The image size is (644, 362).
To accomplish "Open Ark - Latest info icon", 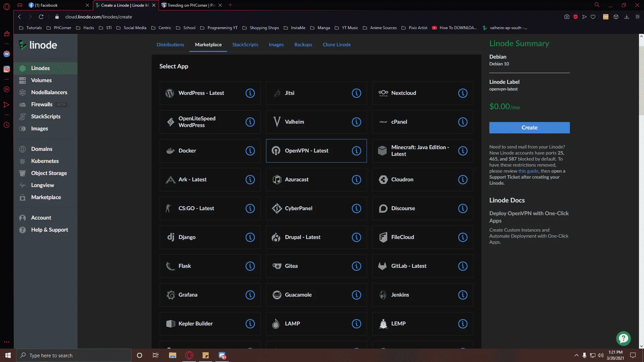I will pos(250,180).
